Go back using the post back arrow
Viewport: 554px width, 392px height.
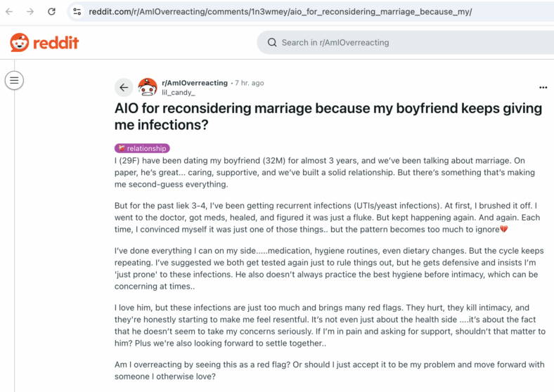(124, 87)
